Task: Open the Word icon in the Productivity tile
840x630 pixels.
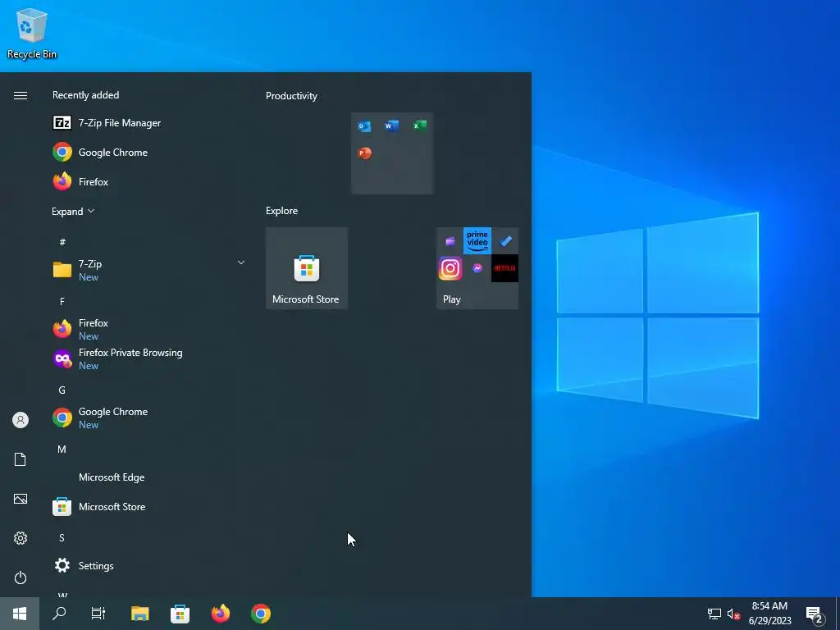Action: pos(391,126)
